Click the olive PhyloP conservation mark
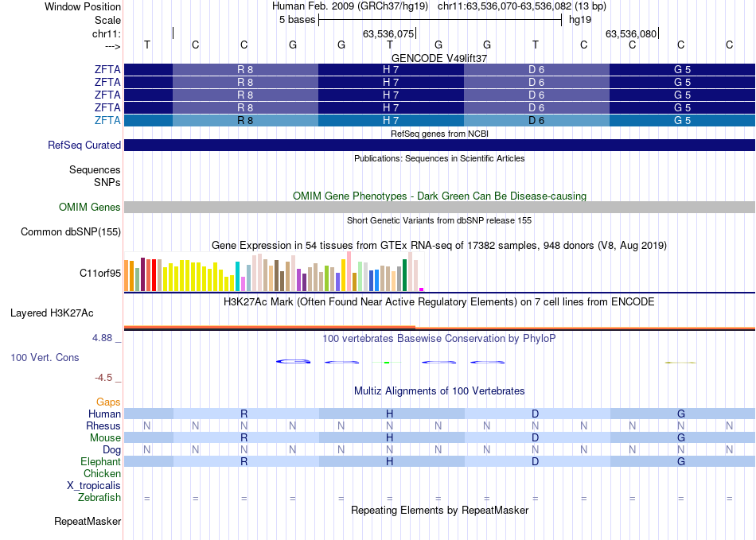This screenshot has width=756, height=540. pyautogui.click(x=680, y=362)
